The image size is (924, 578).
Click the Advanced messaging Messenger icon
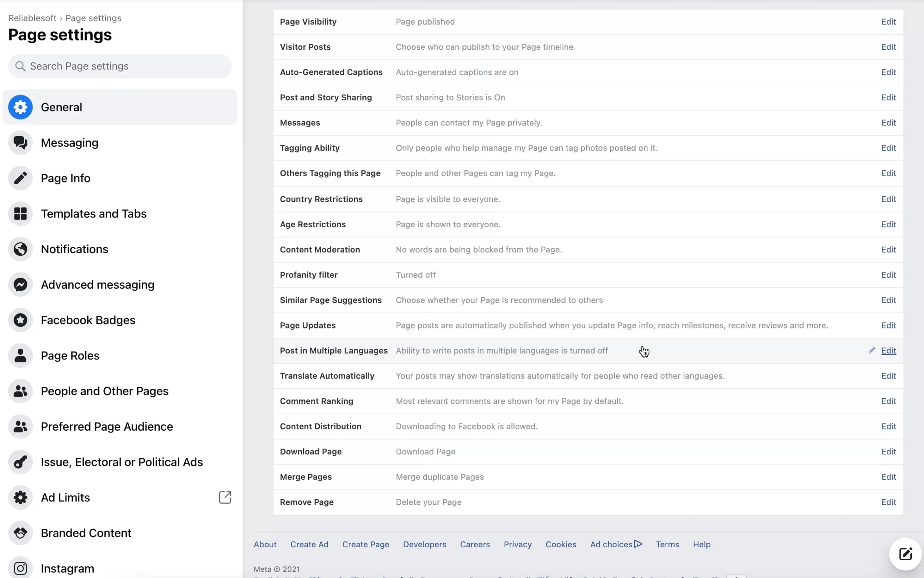20,284
